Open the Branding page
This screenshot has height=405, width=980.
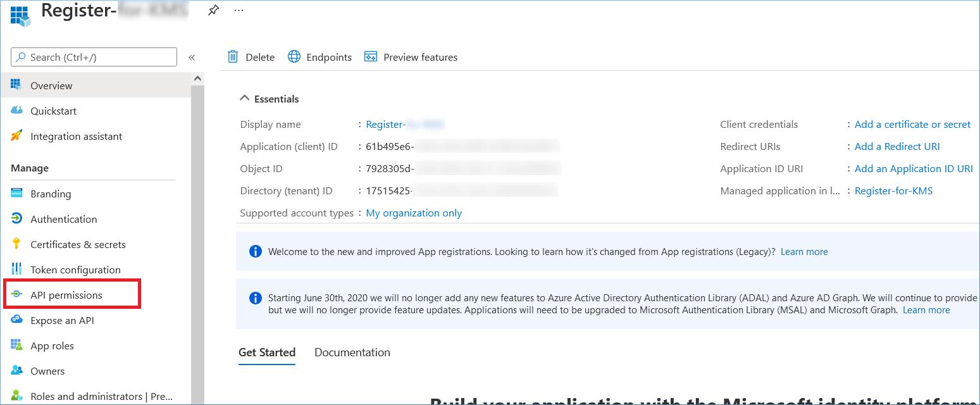coord(51,194)
